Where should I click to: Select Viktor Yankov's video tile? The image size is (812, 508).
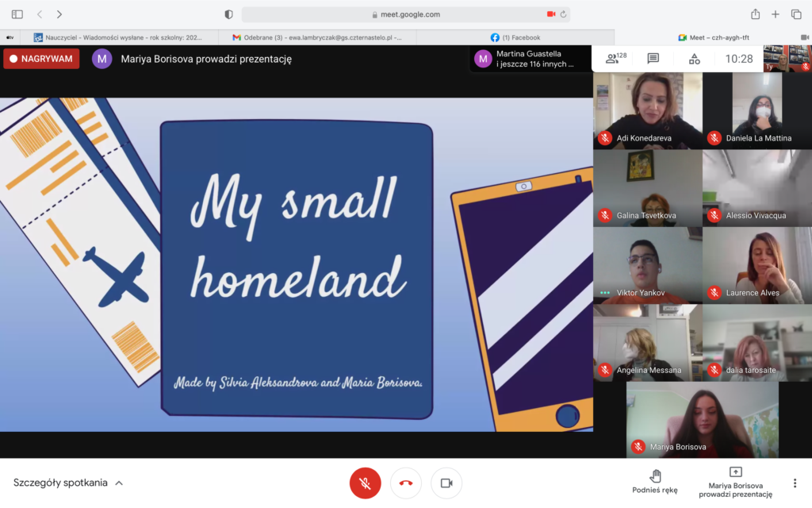tap(647, 265)
